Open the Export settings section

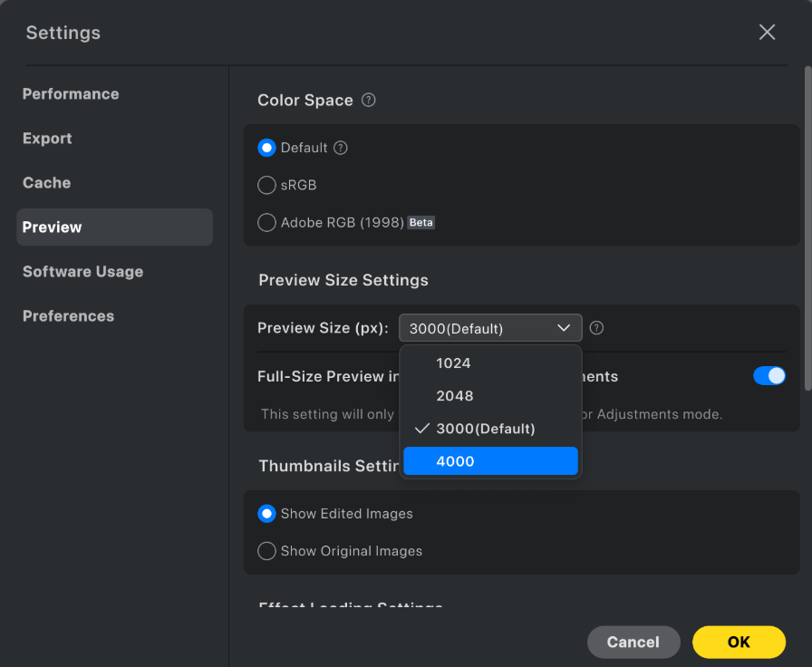tap(47, 138)
